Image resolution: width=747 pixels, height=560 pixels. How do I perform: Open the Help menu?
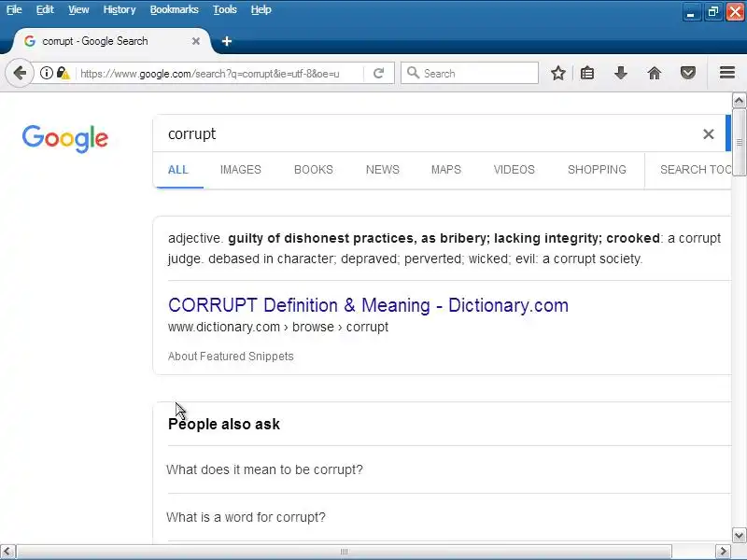[x=261, y=9]
